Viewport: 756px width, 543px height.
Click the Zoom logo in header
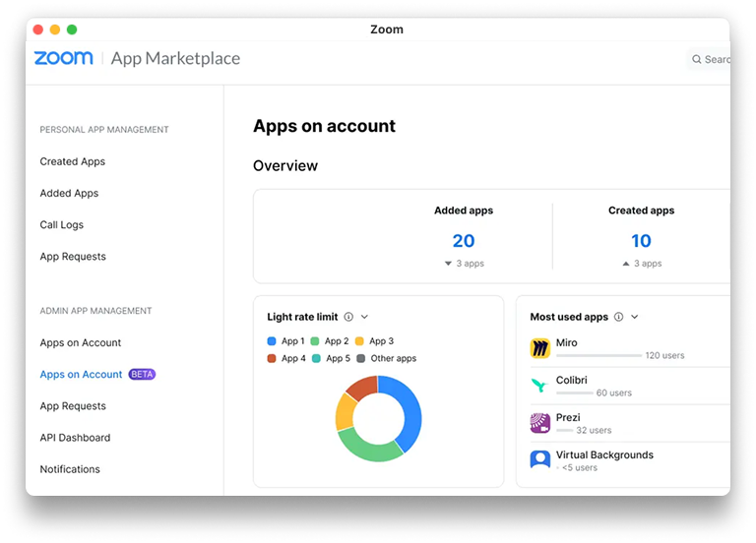coord(64,58)
